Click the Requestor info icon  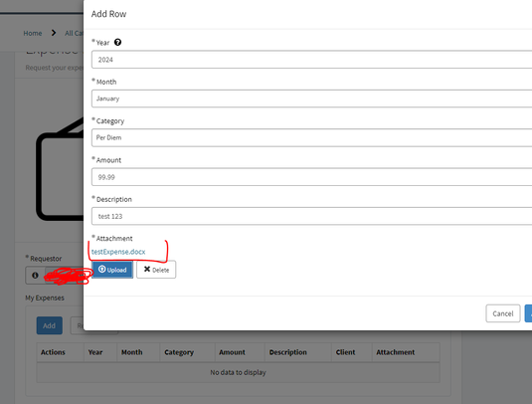point(35,276)
